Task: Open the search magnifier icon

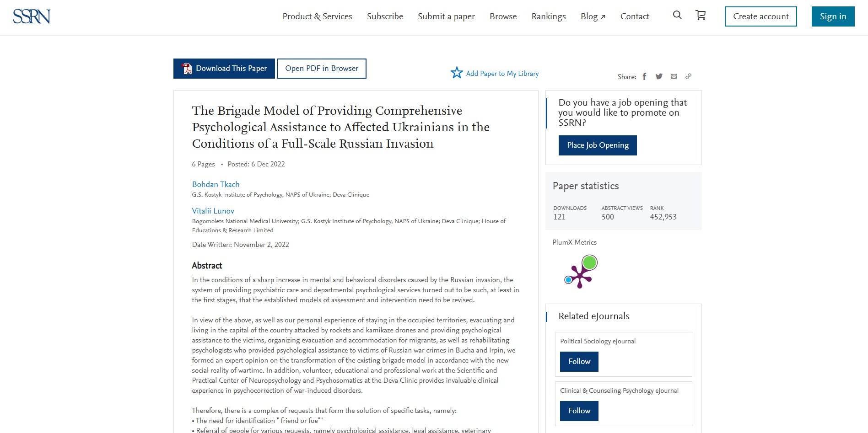Action: [x=677, y=15]
